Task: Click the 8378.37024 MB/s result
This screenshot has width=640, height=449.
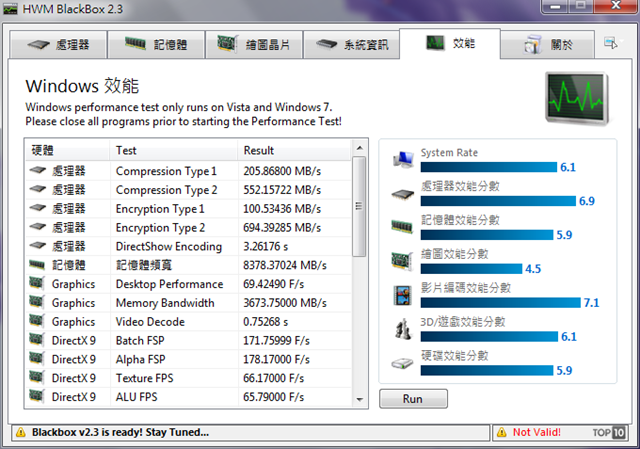Action: click(285, 265)
